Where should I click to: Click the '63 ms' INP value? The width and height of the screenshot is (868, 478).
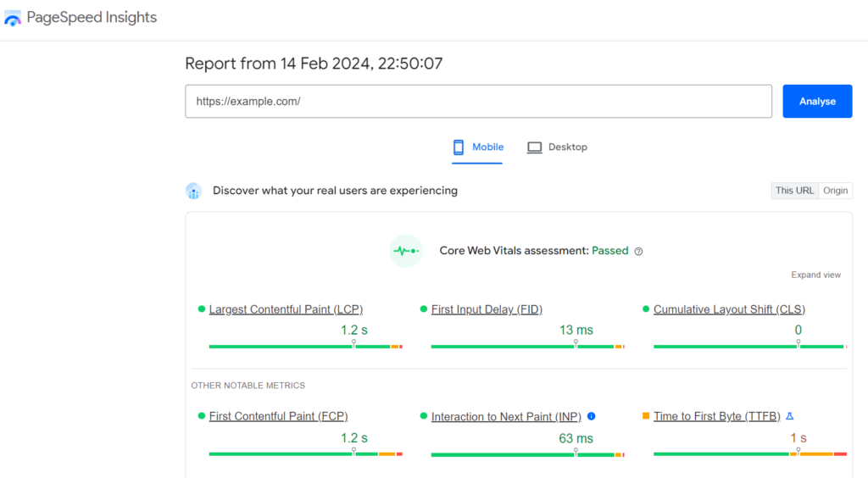pyautogui.click(x=576, y=439)
